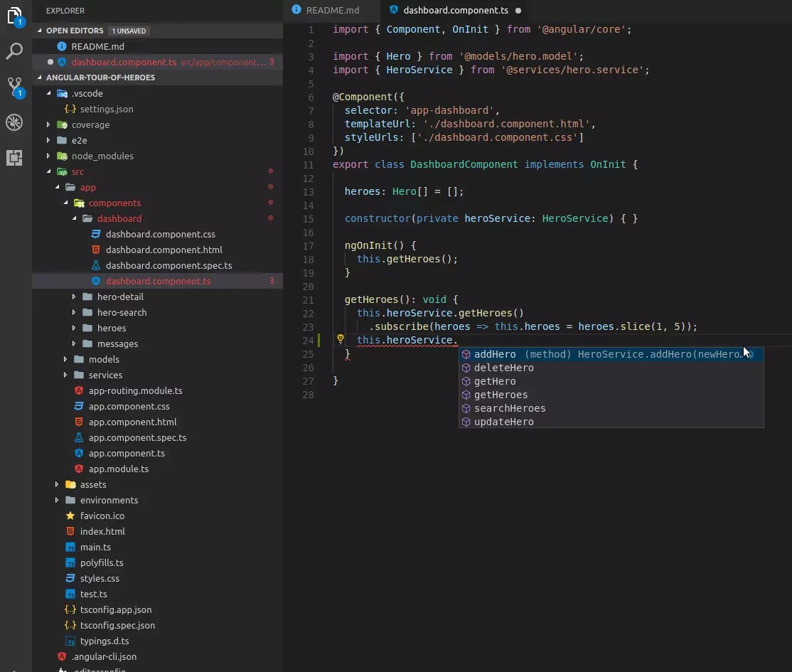Screen dimensions: 792x672
Task: Click the JSON braces icon beside settings.json
Action: (70, 109)
